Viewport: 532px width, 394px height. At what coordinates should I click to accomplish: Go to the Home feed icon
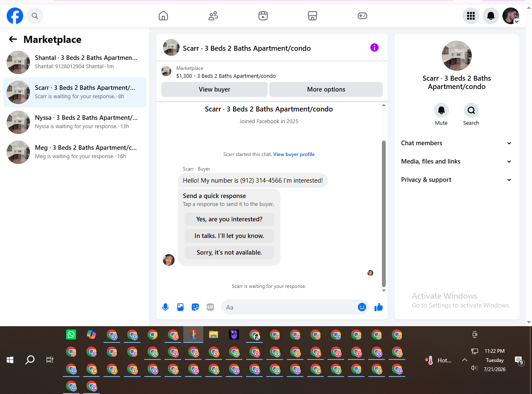click(x=163, y=16)
